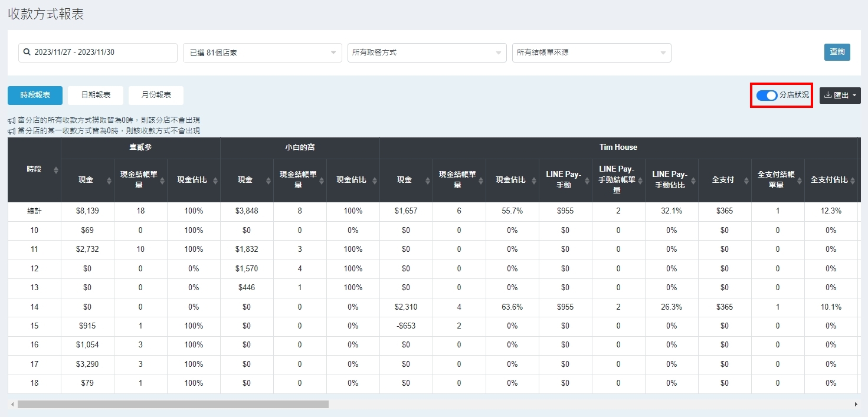The width and height of the screenshot is (868, 417).
Task: Click sort icon for 小白的窩 現金結帳單量 column
Action: point(322,180)
